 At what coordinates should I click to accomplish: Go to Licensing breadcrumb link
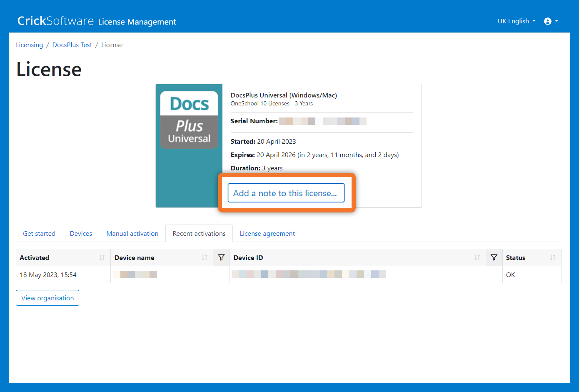click(x=29, y=45)
